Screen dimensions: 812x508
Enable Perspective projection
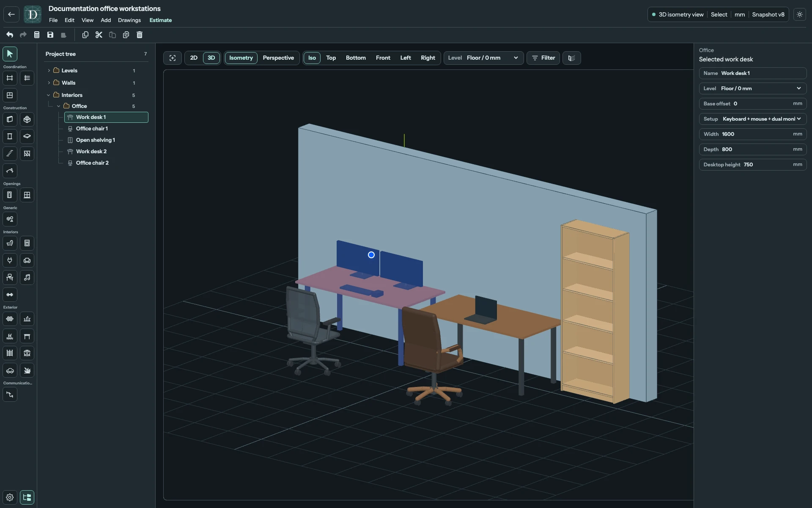(x=278, y=58)
